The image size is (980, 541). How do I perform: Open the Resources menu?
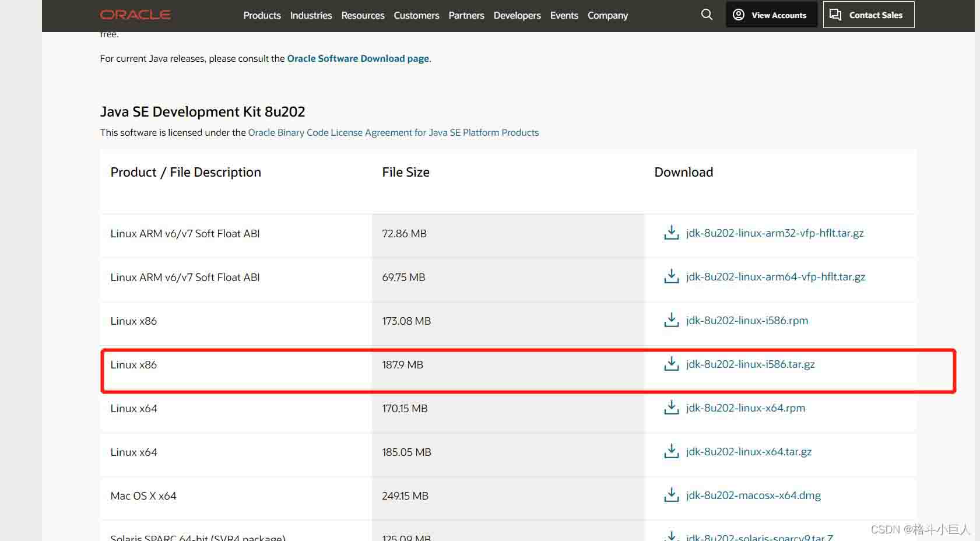point(363,15)
